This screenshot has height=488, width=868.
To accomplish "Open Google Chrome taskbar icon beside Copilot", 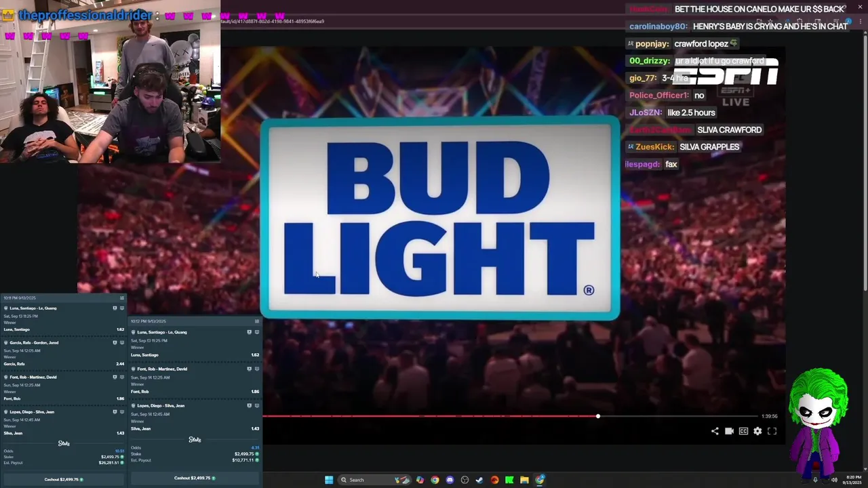I will [x=435, y=480].
